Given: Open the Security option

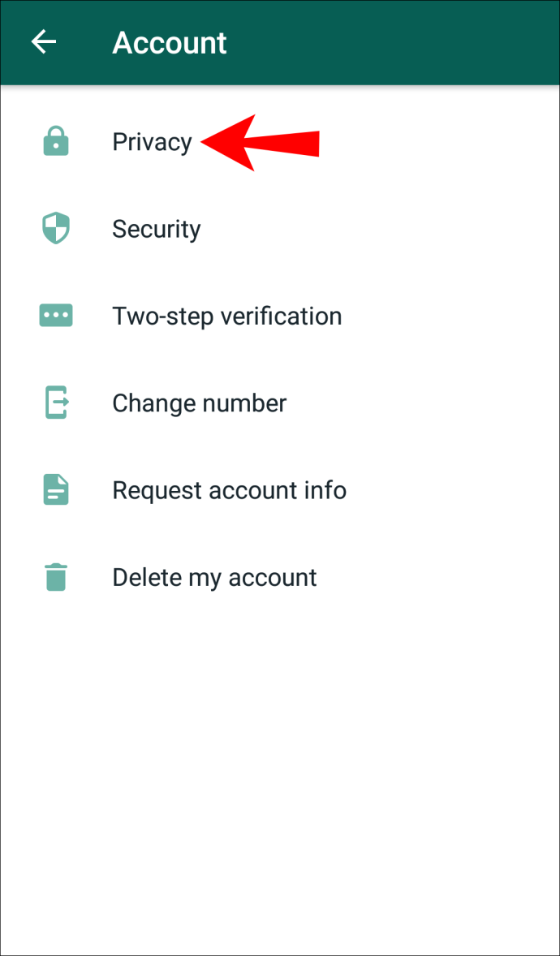Looking at the screenshot, I should pyautogui.click(x=280, y=229).
